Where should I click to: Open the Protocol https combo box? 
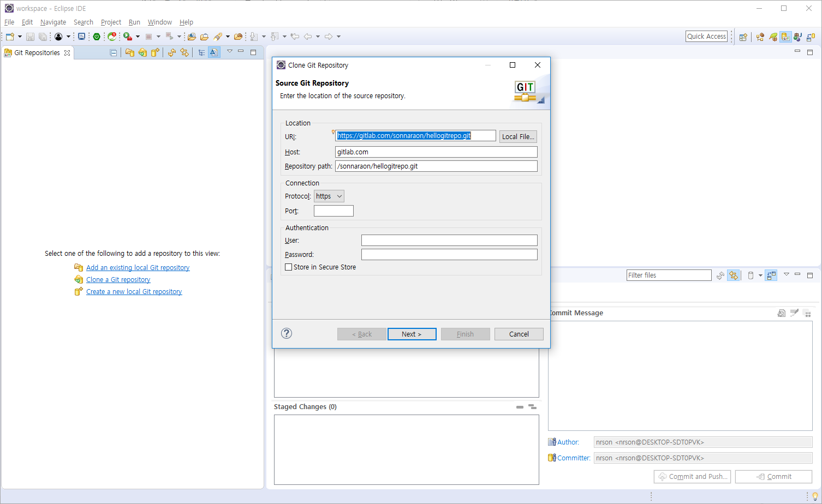[329, 196]
